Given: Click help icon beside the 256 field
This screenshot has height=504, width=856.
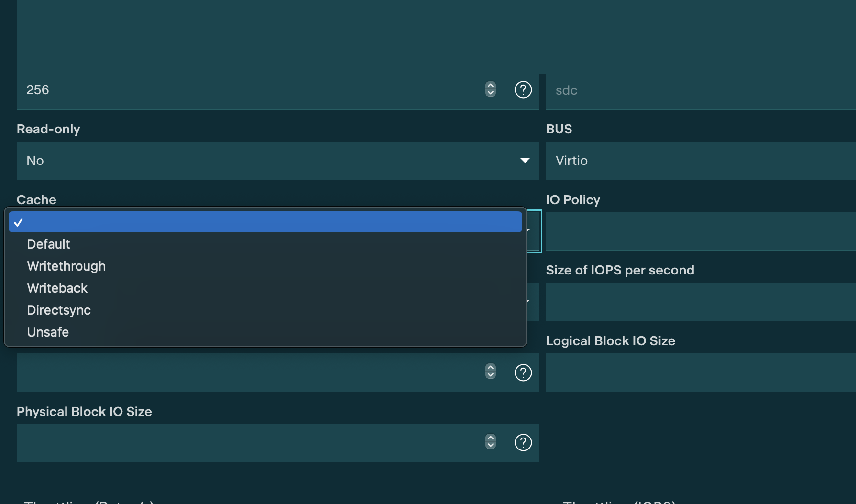Looking at the screenshot, I should (523, 90).
